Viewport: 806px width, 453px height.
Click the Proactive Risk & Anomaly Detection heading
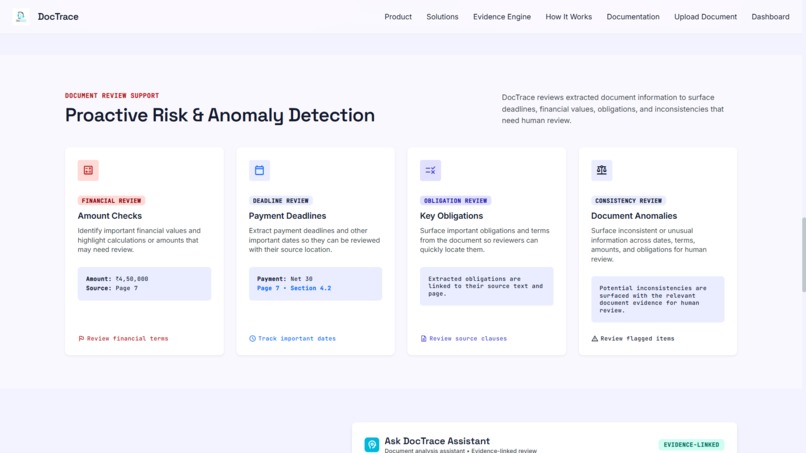(219, 115)
